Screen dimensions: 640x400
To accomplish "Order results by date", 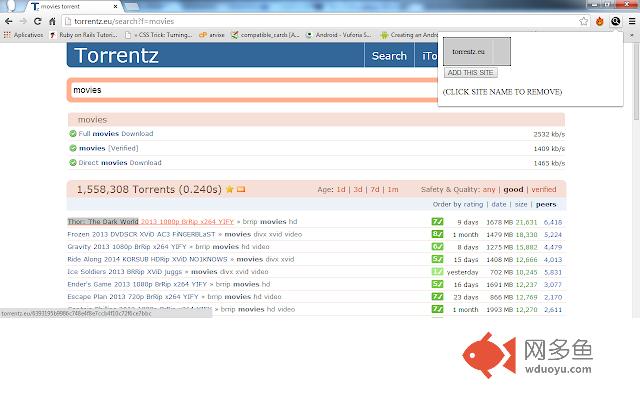I will click(x=499, y=204).
